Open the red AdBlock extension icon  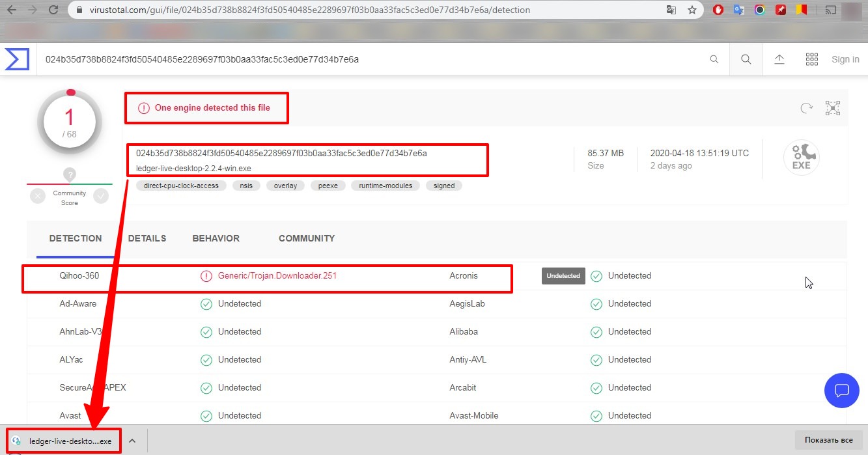click(718, 10)
